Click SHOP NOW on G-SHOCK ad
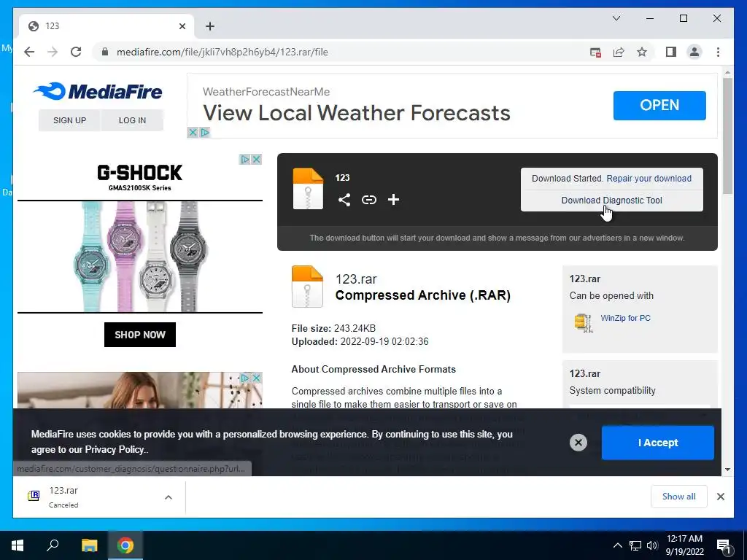The width and height of the screenshot is (747, 560). point(139,334)
